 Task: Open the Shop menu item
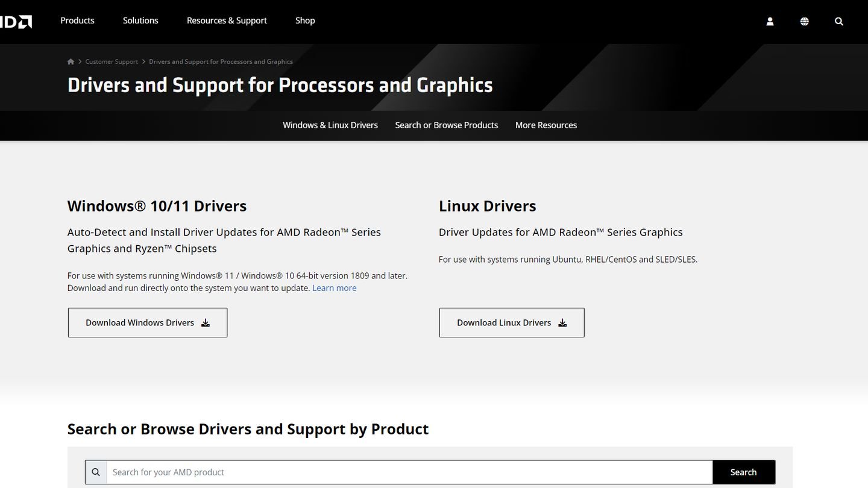coord(305,20)
